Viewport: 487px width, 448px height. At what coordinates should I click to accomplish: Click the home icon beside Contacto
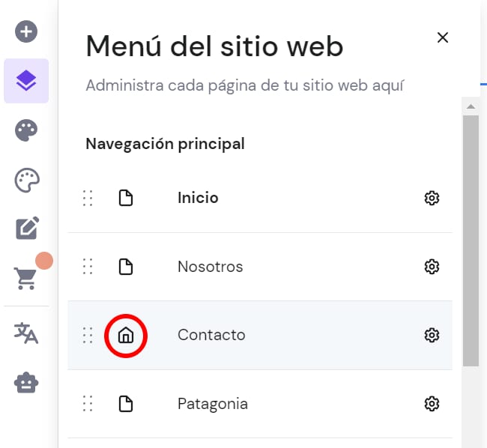[x=126, y=336]
